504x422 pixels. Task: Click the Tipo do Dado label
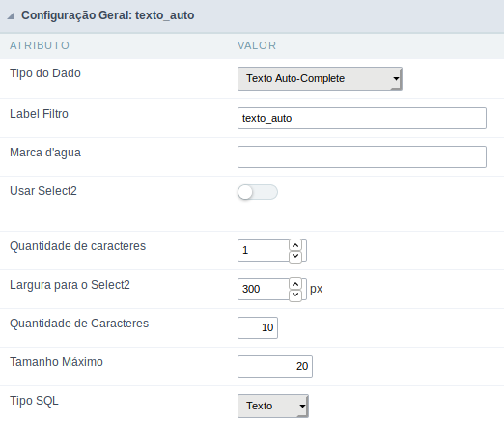pyautogui.click(x=45, y=73)
